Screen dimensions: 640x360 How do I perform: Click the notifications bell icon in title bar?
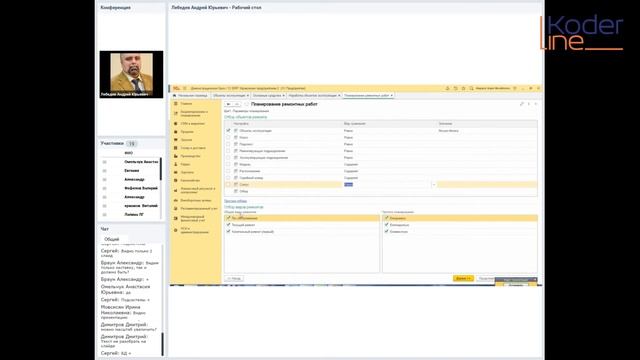[x=447, y=88]
